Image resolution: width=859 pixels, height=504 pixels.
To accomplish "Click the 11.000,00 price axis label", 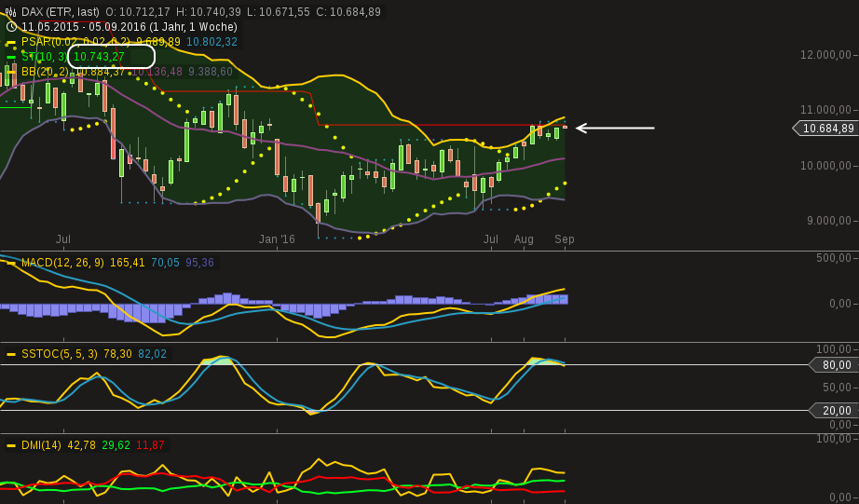I will [x=825, y=110].
